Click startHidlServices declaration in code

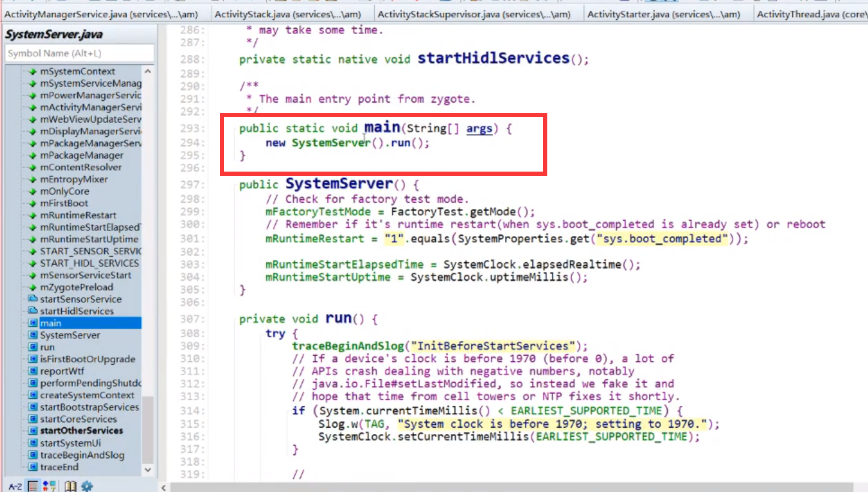tap(493, 58)
